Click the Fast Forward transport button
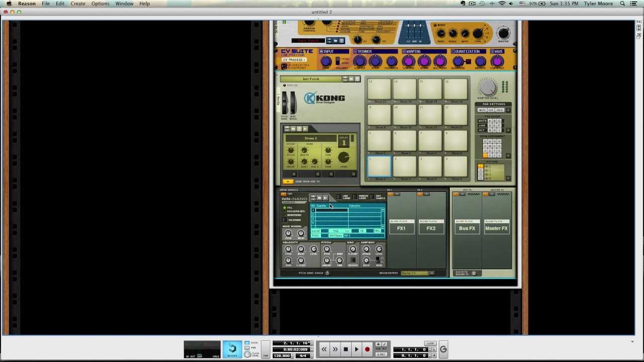Image resolution: width=644 pixels, height=362 pixels. [335, 349]
